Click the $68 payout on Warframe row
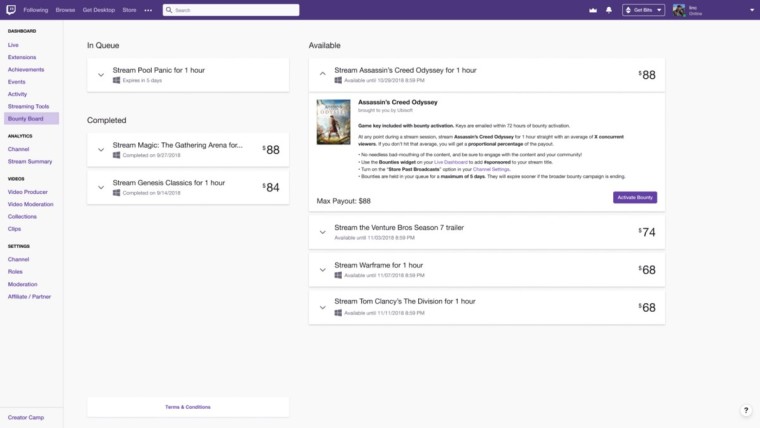 tap(647, 270)
